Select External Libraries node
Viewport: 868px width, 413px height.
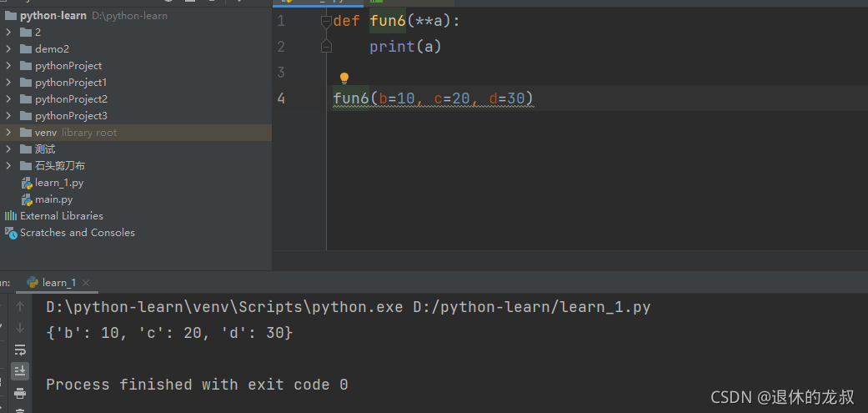[x=62, y=216]
